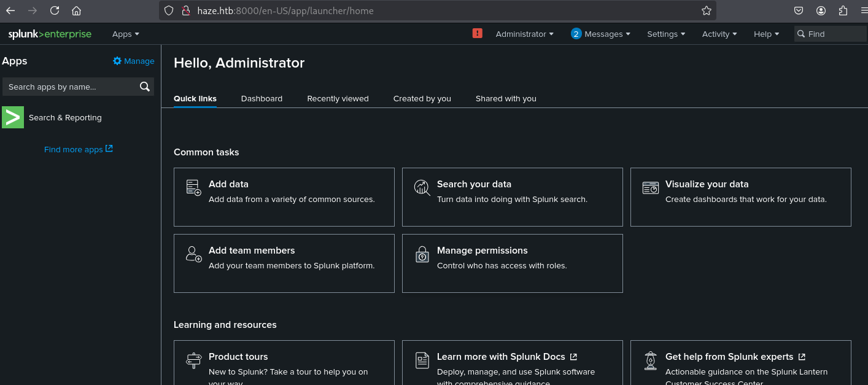Bookmark this page with star icon

click(x=707, y=10)
